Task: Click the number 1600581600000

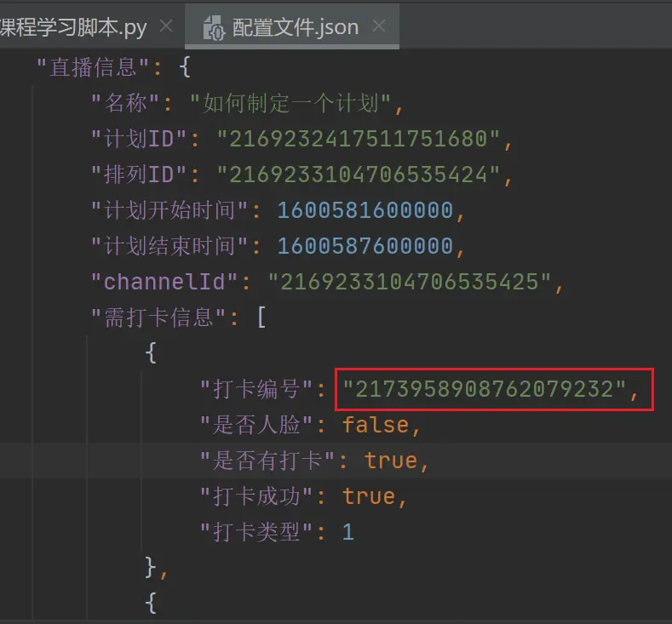Action: [x=365, y=210]
